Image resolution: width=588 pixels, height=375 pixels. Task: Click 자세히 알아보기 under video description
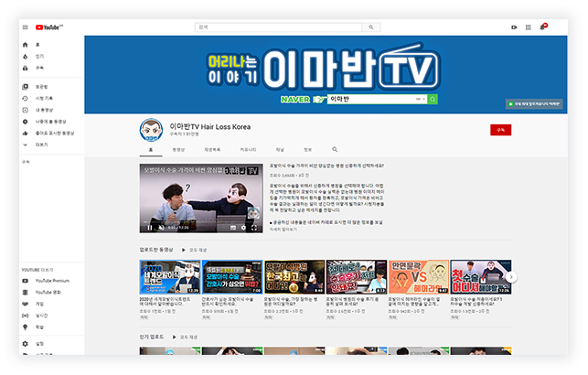click(x=283, y=230)
